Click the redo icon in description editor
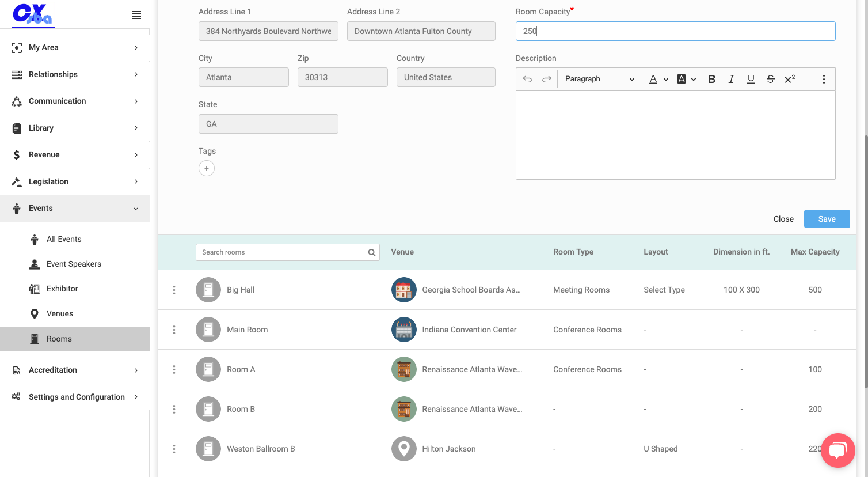The width and height of the screenshot is (868, 477). coord(546,79)
